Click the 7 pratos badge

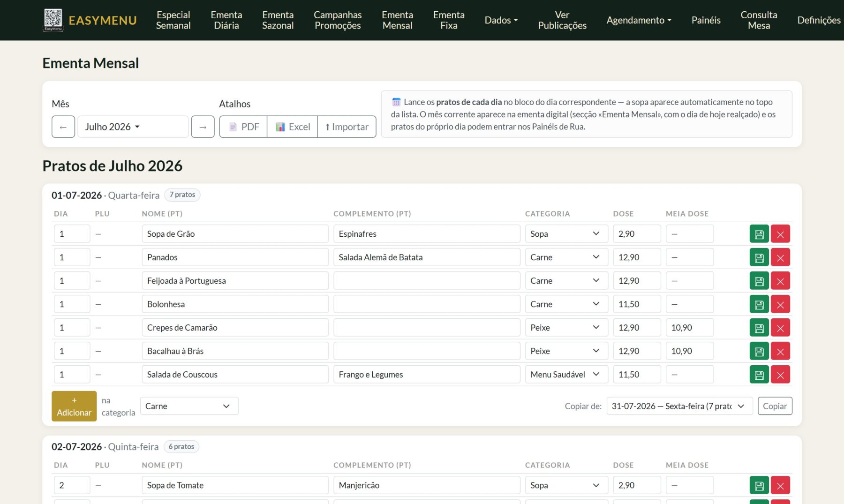click(182, 195)
